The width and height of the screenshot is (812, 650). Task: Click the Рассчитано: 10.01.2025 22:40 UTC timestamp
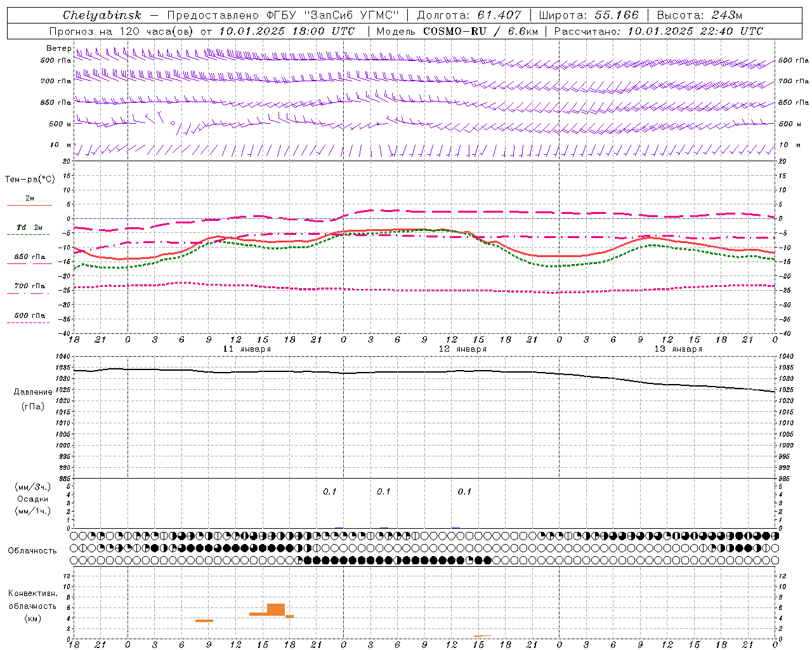tap(658, 31)
